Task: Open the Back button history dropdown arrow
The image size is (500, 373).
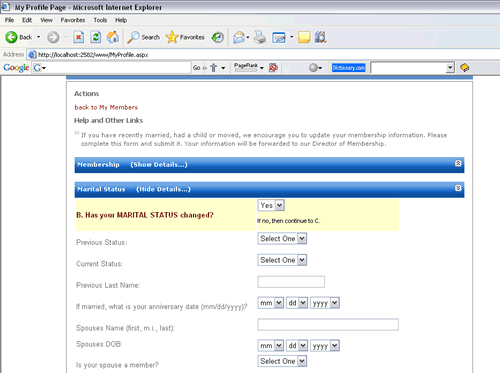Action: coord(38,37)
